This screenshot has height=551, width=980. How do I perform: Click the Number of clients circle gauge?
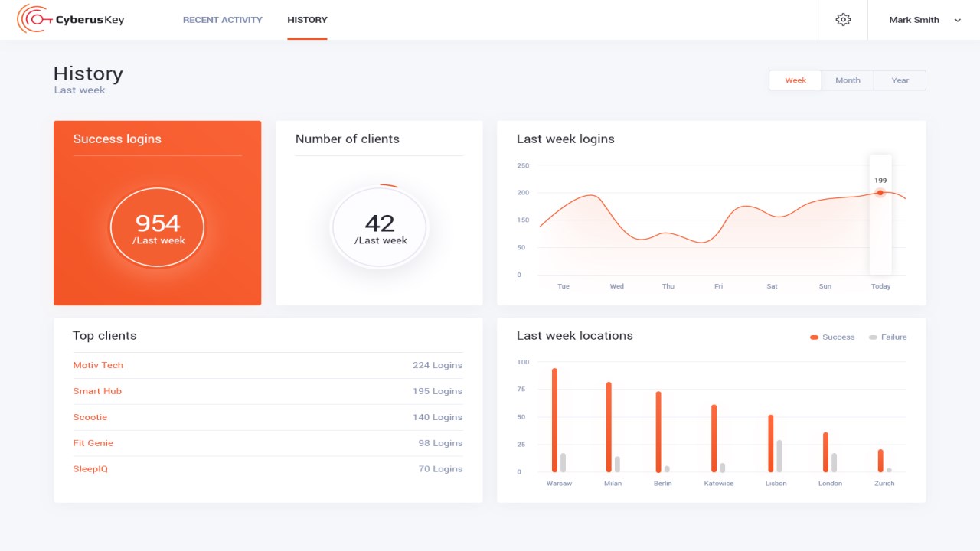378,227
